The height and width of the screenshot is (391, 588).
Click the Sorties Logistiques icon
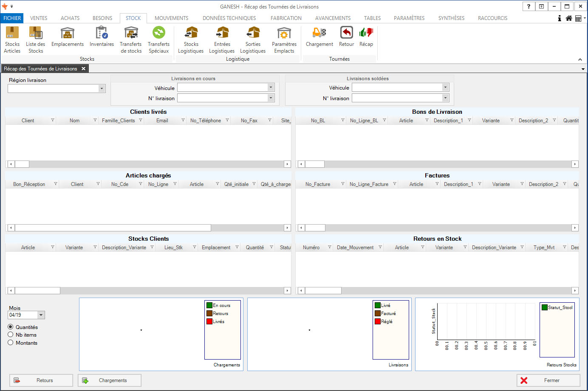pyautogui.click(x=253, y=33)
